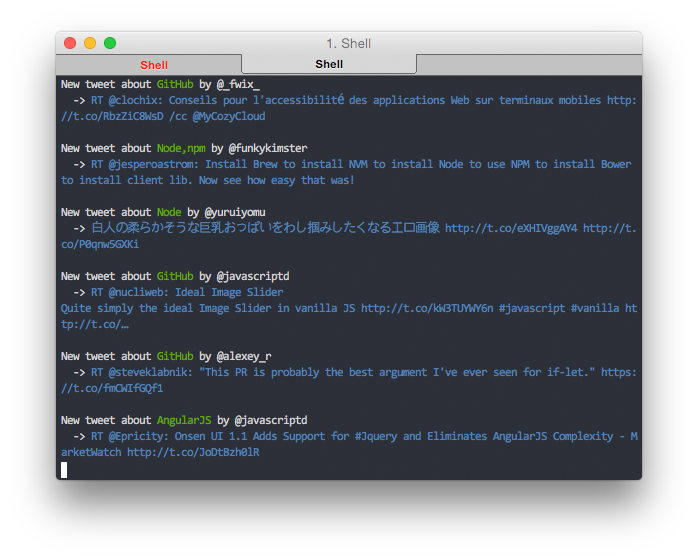
Task: Click the green 'Node' keyword by @yuruiyomu
Action: (x=169, y=212)
